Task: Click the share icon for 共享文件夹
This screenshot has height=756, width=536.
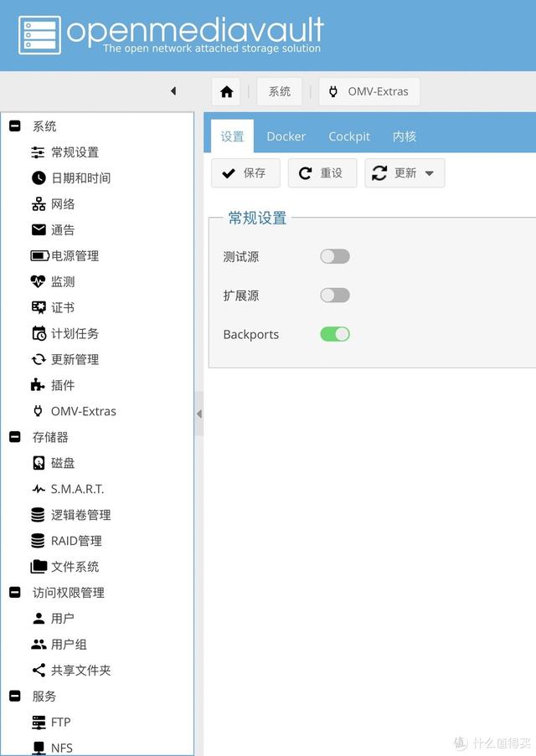Action: tap(39, 670)
